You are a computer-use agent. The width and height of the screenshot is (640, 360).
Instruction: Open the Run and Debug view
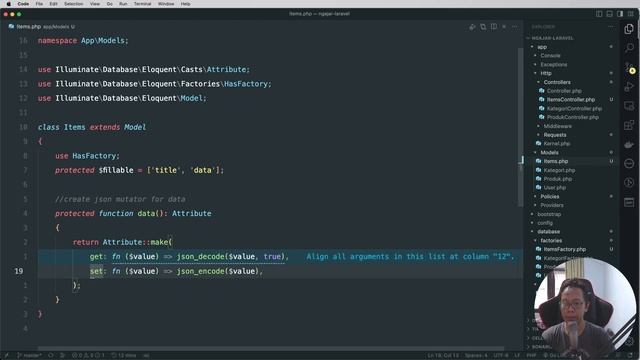[629, 87]
